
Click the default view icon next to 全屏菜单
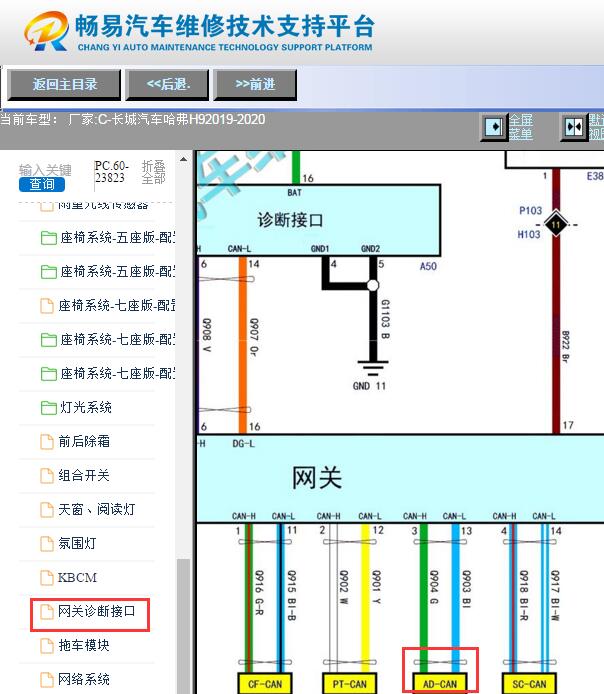tap(574, 127)
